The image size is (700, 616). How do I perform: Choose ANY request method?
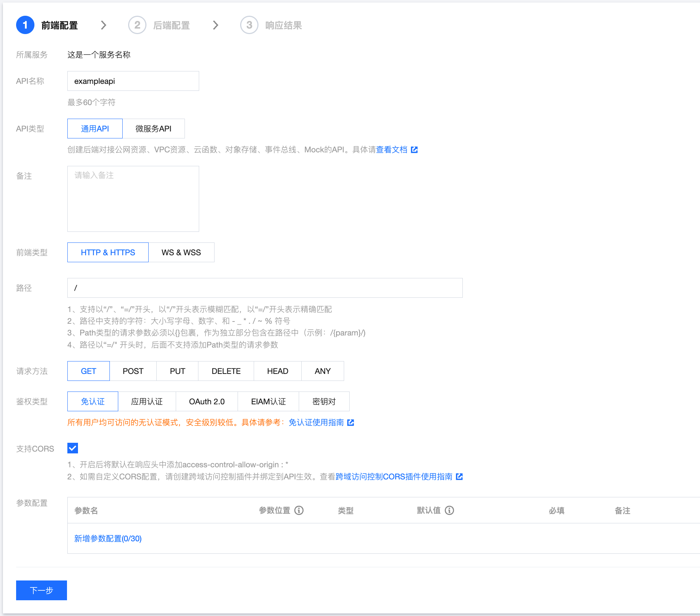point(323,371)
